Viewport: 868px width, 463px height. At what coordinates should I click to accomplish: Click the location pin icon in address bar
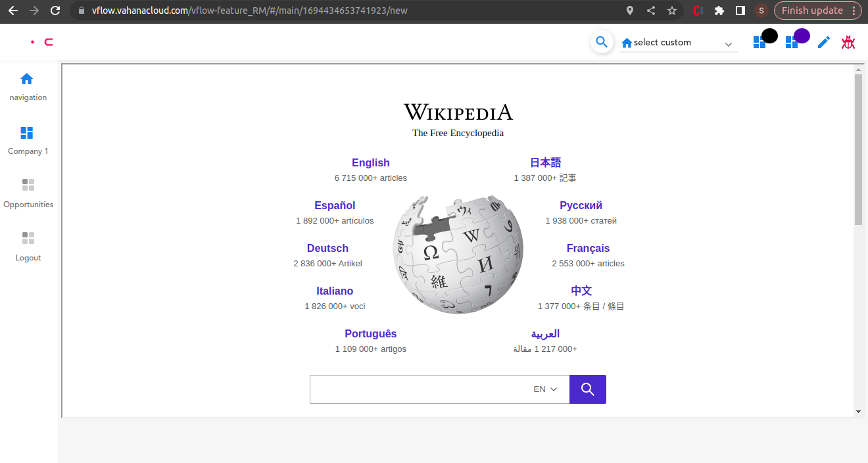click(x=630, y=11)
